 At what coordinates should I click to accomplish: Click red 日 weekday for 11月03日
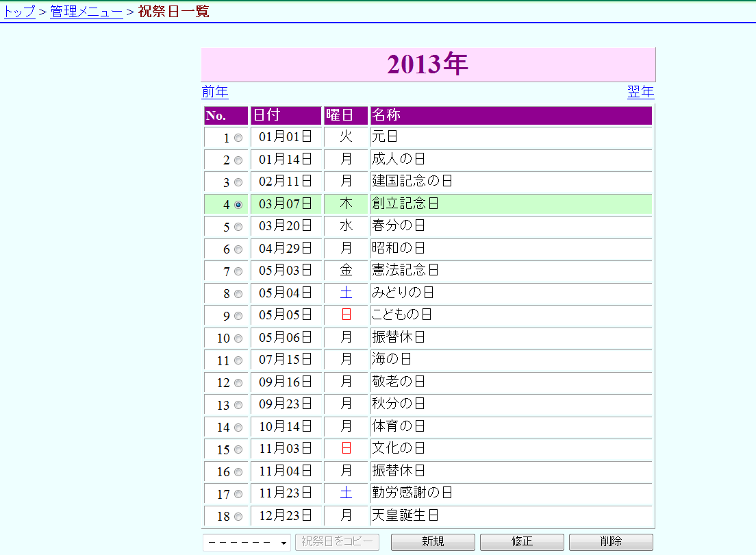[346, 448]
